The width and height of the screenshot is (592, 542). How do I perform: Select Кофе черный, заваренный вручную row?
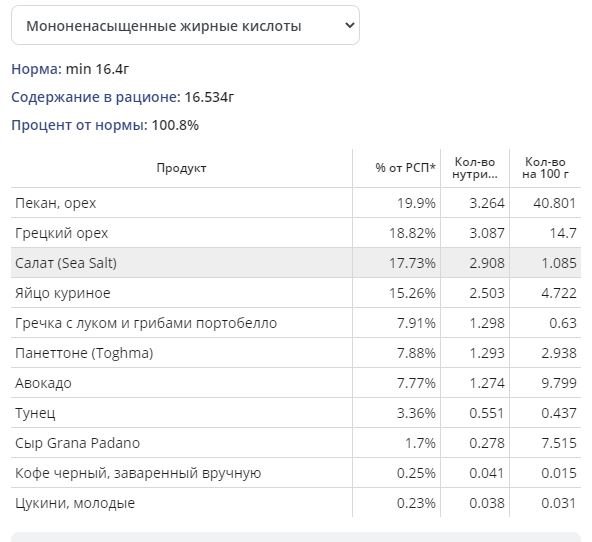pyautogui.click(x=296, y=473)
